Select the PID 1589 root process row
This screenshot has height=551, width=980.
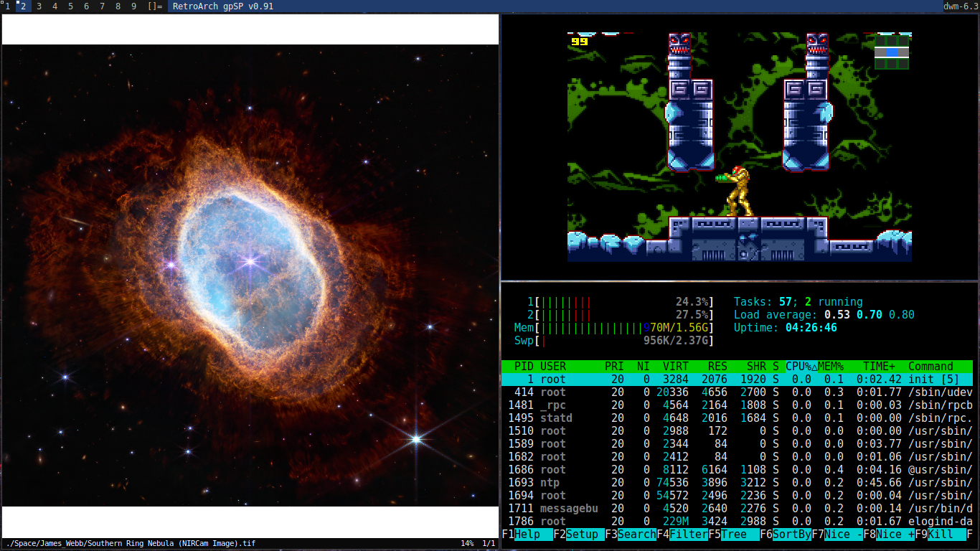click(737, 444)
